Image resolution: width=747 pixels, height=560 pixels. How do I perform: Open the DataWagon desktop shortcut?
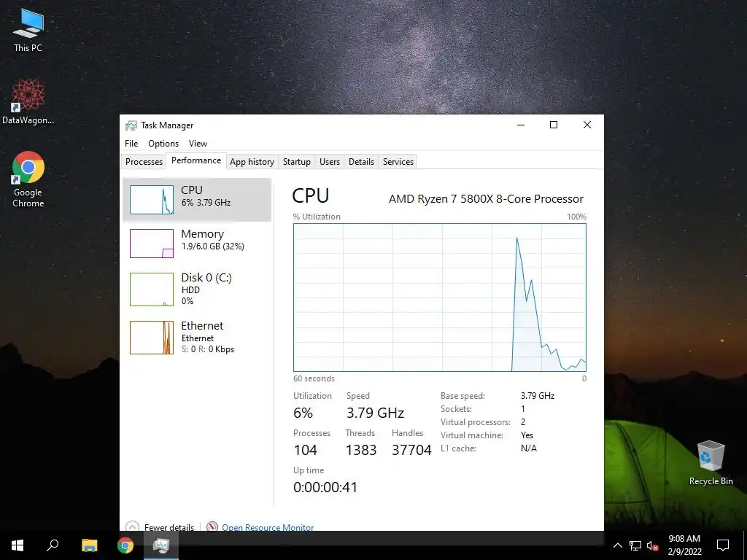click(x=28, y=101)
